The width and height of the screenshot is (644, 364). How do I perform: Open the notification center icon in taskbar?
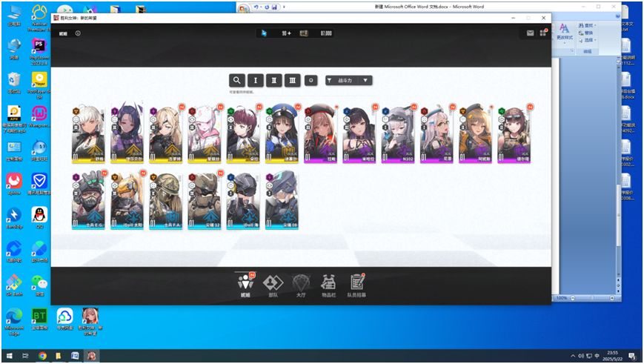point(632,356)
